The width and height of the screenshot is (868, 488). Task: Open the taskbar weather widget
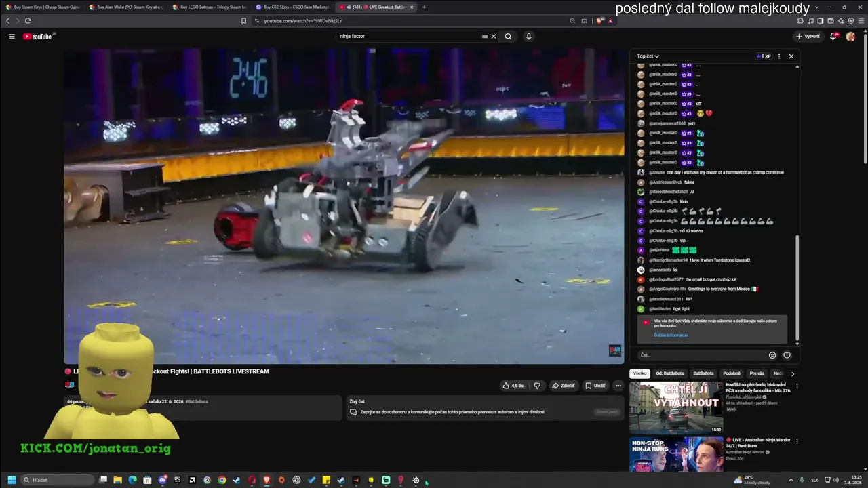pyautogui.click(x=752, y=480)
